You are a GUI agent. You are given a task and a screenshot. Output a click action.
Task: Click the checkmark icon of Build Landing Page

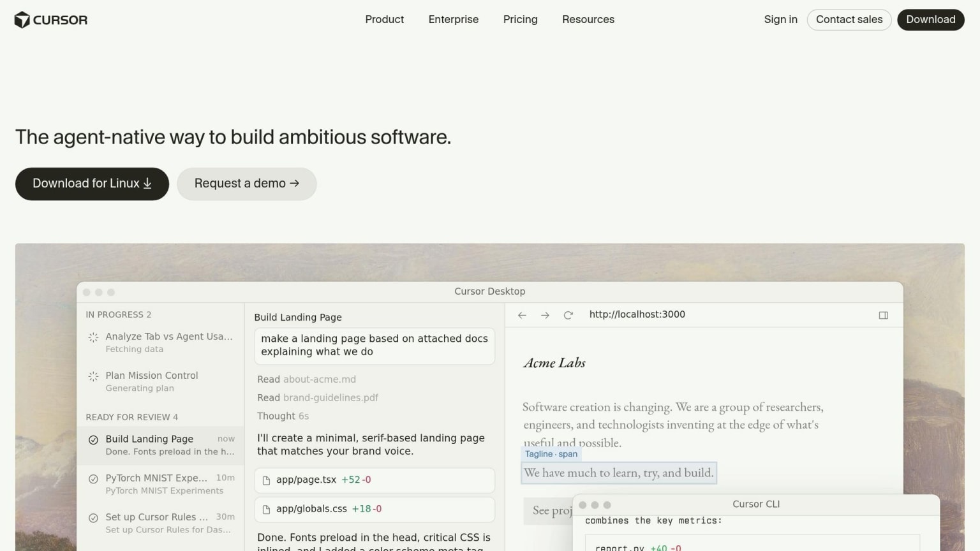tap(93, 440)
